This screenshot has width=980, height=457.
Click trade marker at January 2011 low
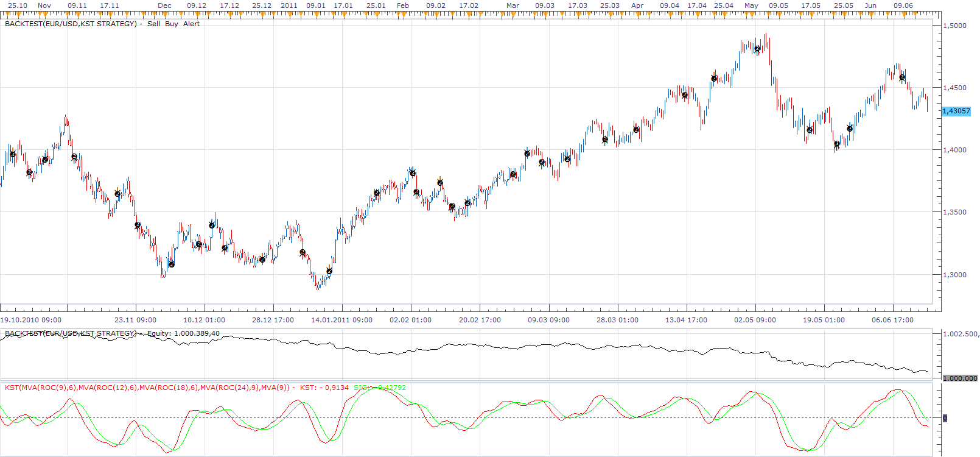coord(329,271)
